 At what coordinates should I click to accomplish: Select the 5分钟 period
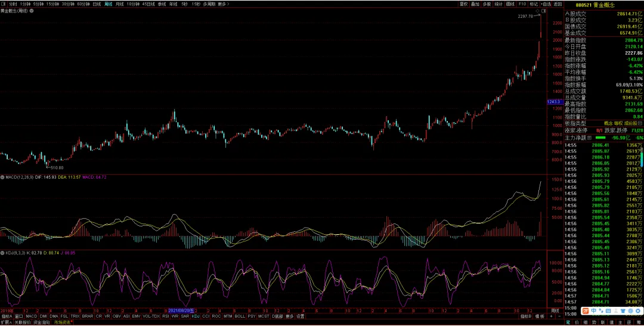pyautogui.click(x=39, y=4)
